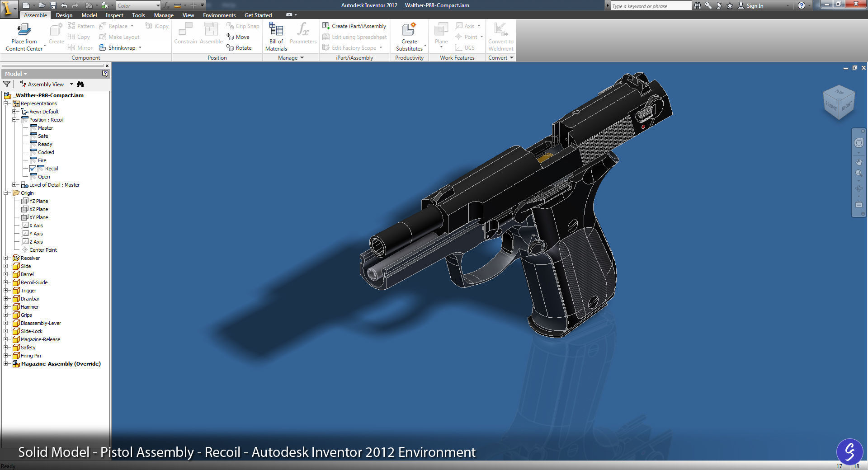Click the Constrain button
The width and height of the screenshot is (868, 470).
(x=185, y=34)
